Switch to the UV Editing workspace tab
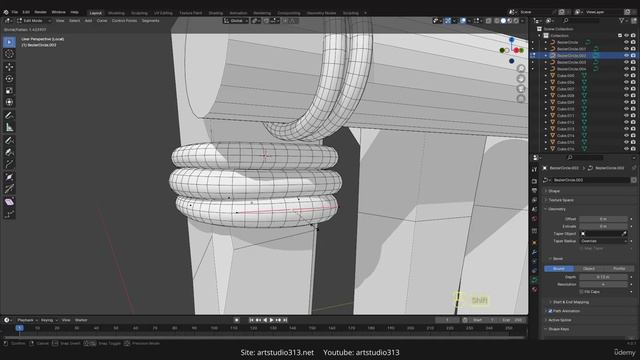Screen dimensions: 640x360 [163, 13]
